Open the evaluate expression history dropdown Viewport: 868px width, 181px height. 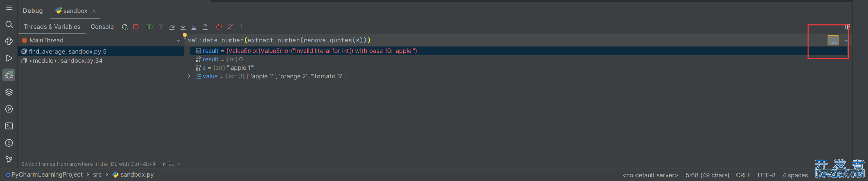(846, 41)
